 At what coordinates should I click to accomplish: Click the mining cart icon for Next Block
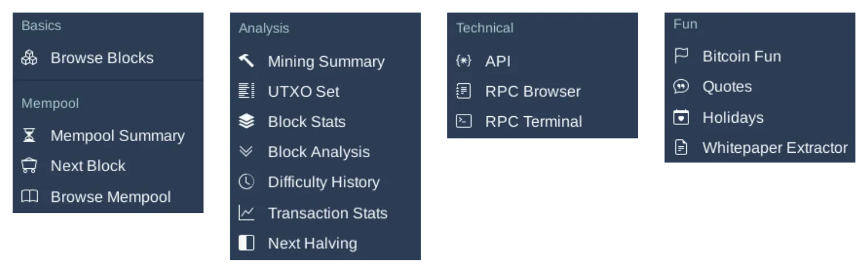pos(29,166)
